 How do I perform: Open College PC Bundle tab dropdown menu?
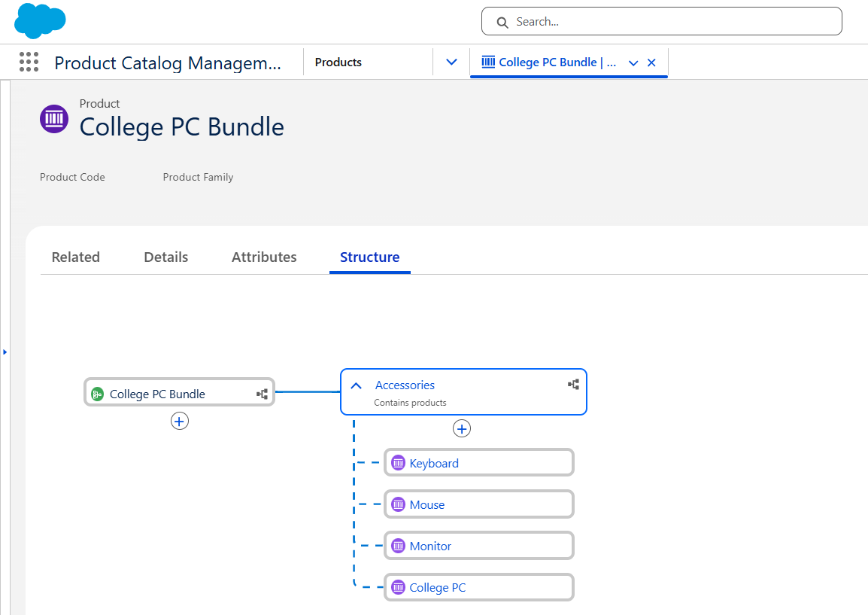[x=633, y=63]
